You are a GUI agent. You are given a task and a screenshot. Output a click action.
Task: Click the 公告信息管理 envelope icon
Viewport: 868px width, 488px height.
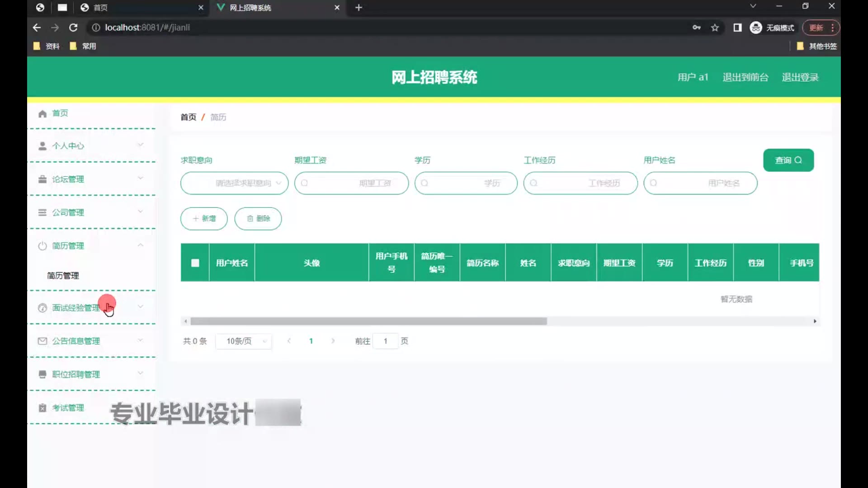tap(42, 341)
